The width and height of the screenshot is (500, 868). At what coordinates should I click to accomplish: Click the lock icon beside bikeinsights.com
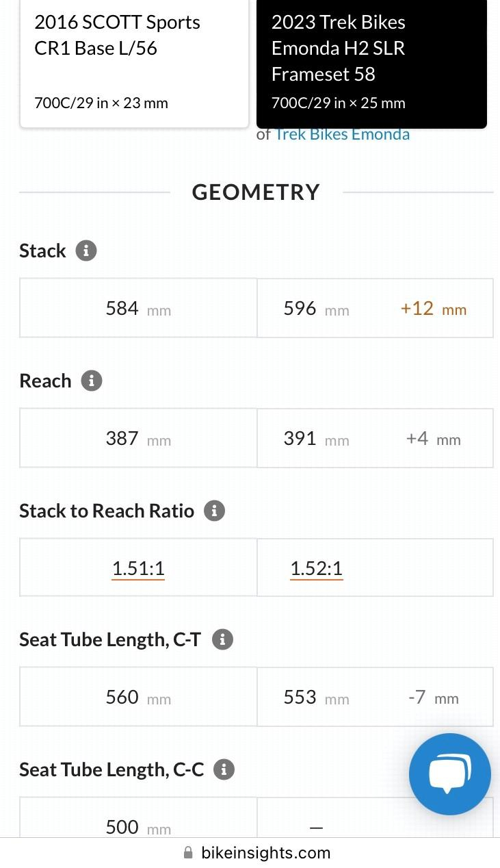pyautogui.click(x=188, y=853)
